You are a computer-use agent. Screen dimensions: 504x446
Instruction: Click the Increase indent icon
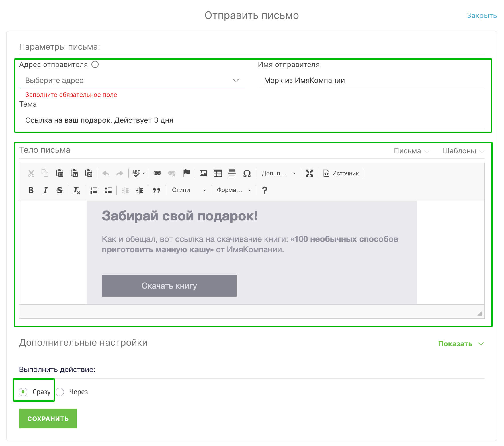click(140, 190)
